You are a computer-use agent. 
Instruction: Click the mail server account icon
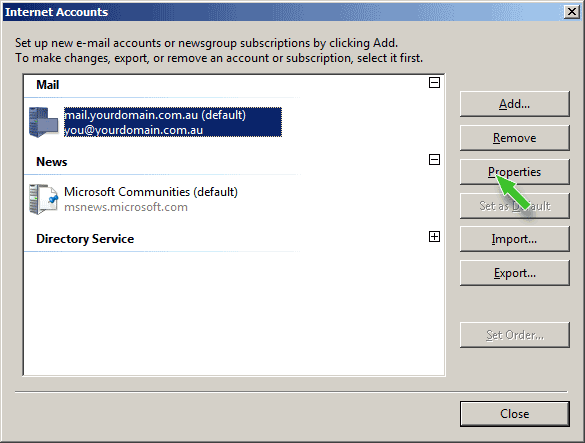(44, 122)
